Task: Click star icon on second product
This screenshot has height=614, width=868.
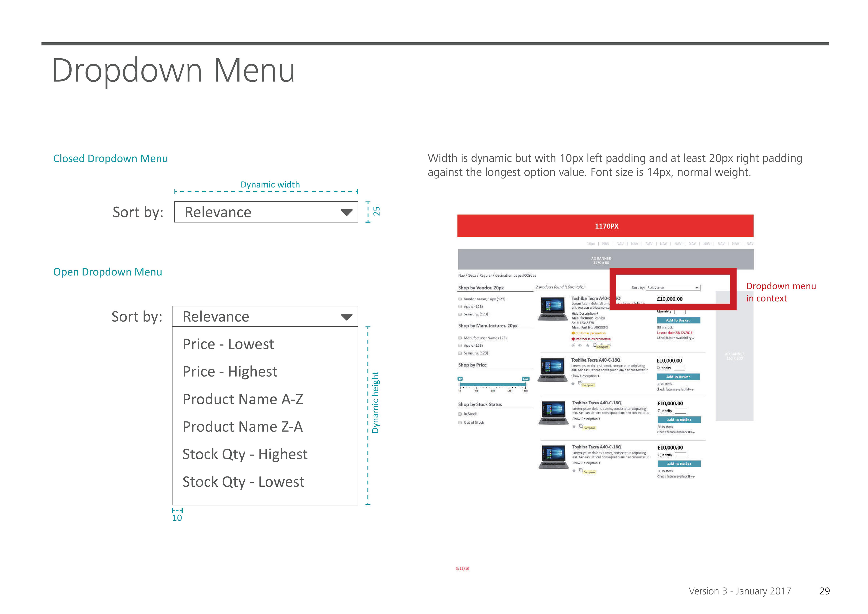Action: pos(573,384)
